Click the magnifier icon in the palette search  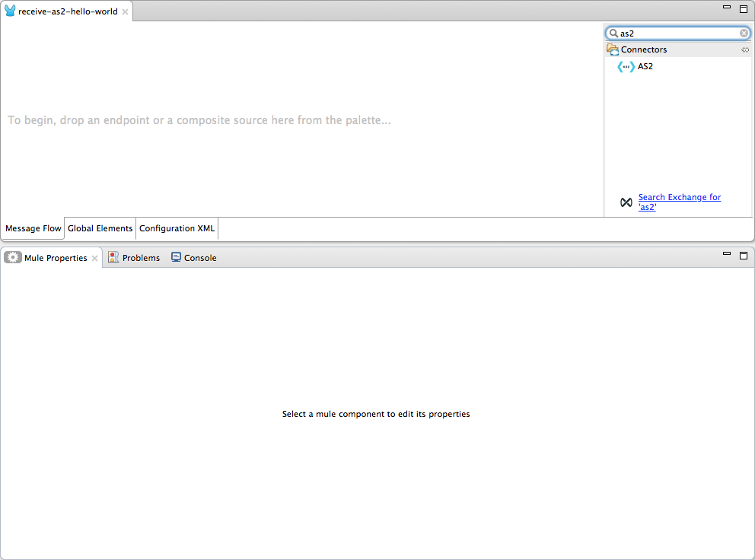[x=613, y=33]
